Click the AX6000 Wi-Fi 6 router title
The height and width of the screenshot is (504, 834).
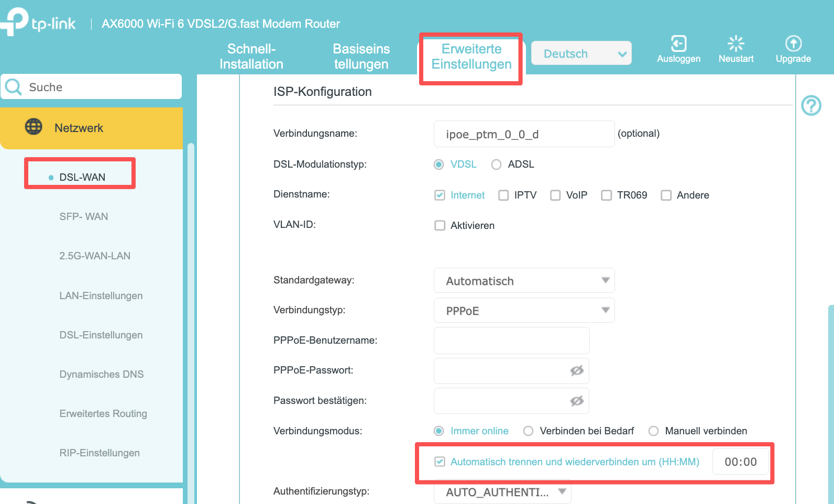(x=221, y=24)
